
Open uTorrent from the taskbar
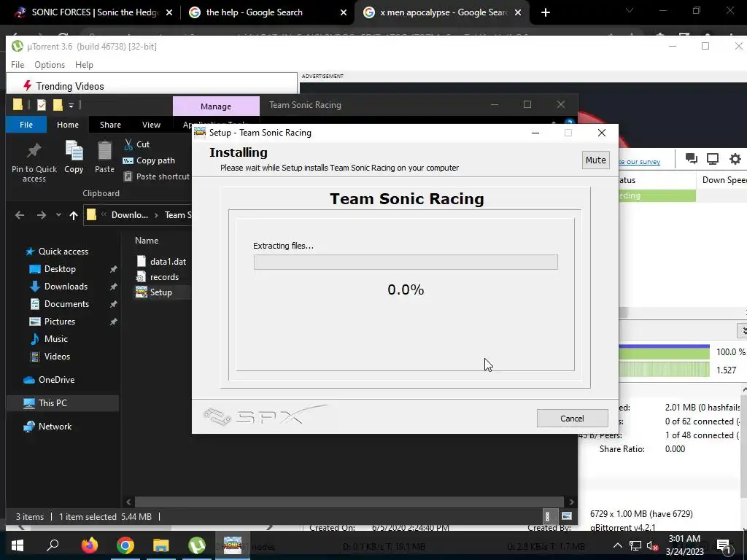pyautogui.click(x=197, y=545)
